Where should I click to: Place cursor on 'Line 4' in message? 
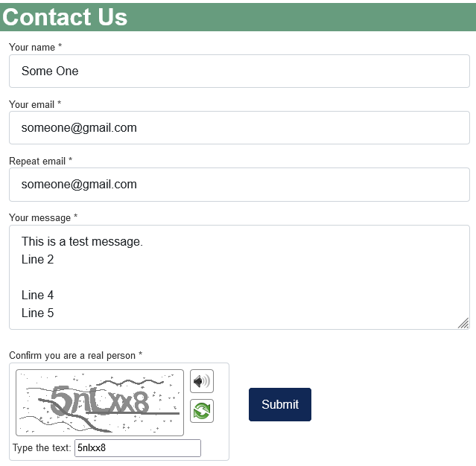[38, 296]
